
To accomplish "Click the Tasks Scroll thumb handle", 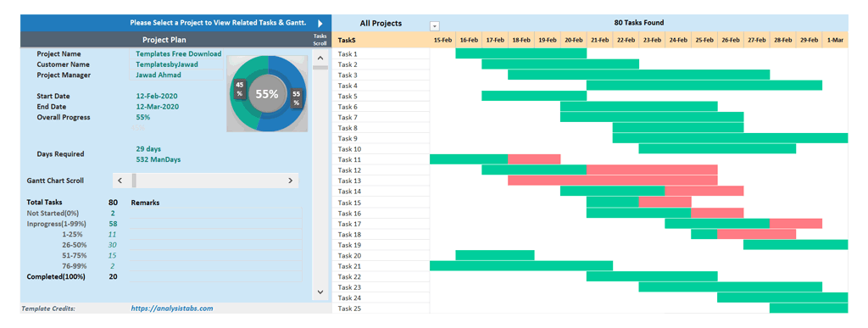I will tap(320, 68).
